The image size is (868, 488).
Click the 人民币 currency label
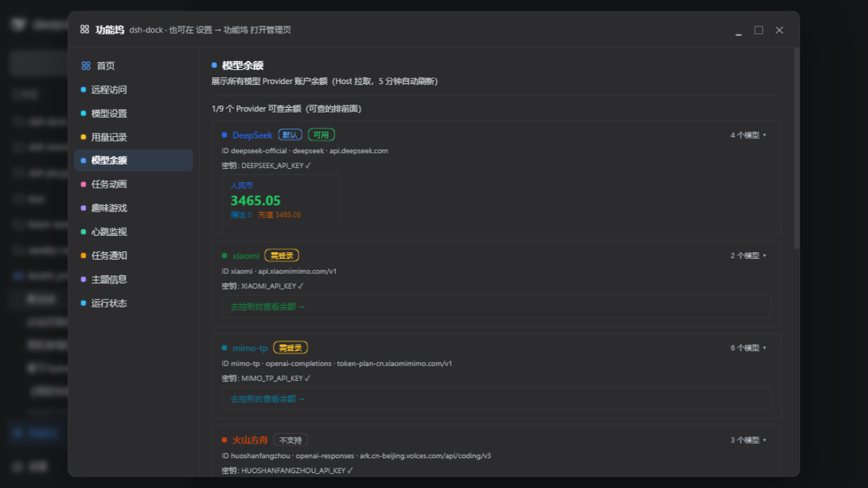pos(241,185)
